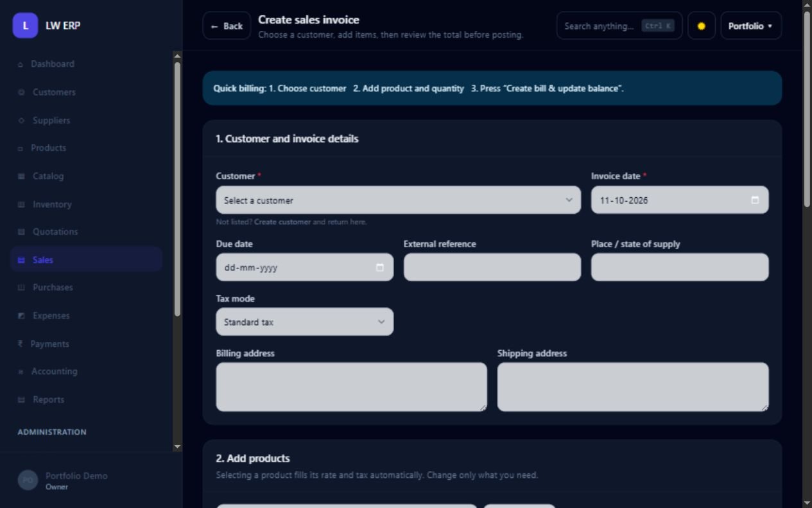Screen dimensions: 812x508
Task: Click the Ctrl K shortcut badge
Action: [658, 26]
